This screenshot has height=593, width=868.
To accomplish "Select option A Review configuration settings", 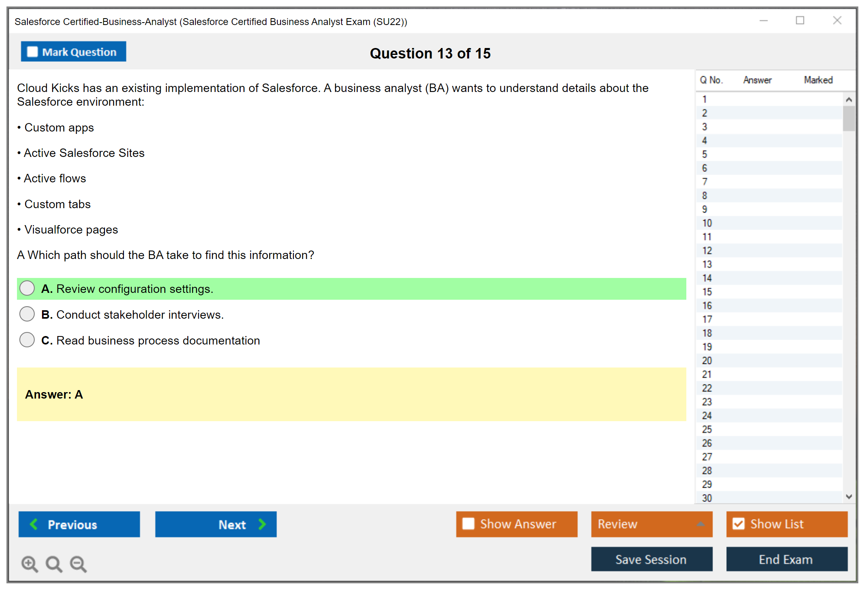I will pos(27,288).
